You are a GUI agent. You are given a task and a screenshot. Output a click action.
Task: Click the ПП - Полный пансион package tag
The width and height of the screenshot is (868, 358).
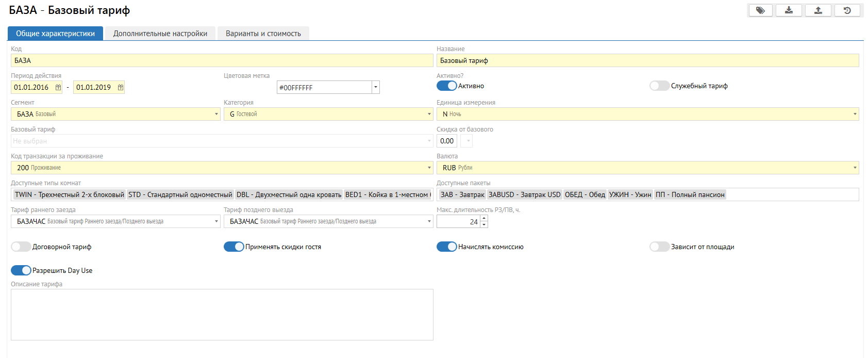[x=690, y=194]
